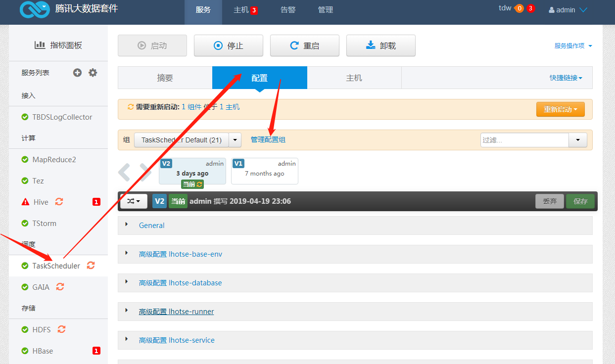Open the 告警 top menu
The image size is (615, 364).
[x=288, y=10]
